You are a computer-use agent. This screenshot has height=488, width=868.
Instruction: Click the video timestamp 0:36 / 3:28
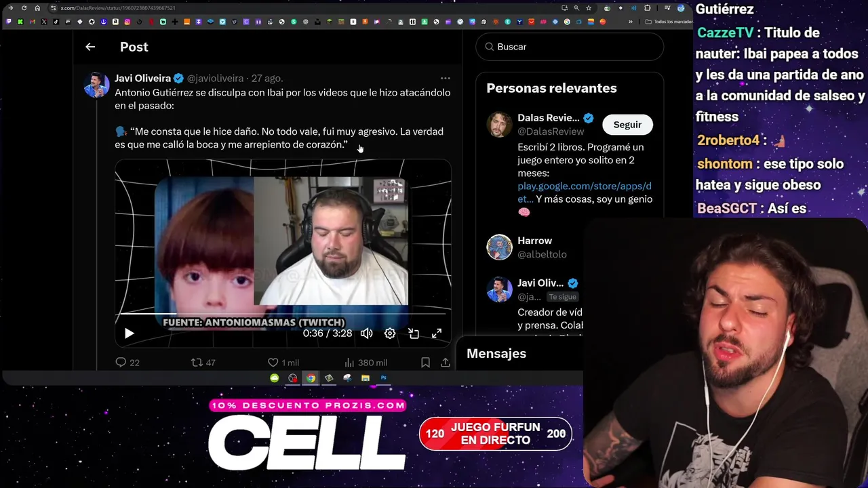pyautogui.click(x=328, y=333)
